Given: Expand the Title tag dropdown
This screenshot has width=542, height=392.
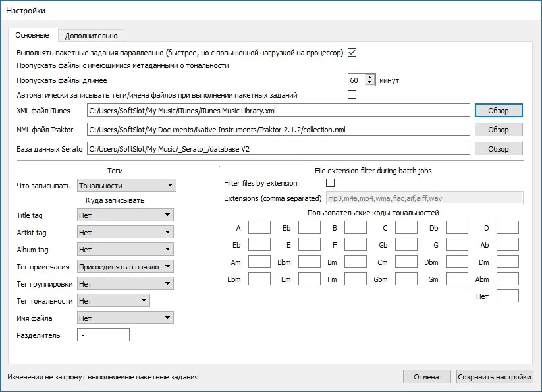Looking at the screenshot, I should click(x=125, y=215).
